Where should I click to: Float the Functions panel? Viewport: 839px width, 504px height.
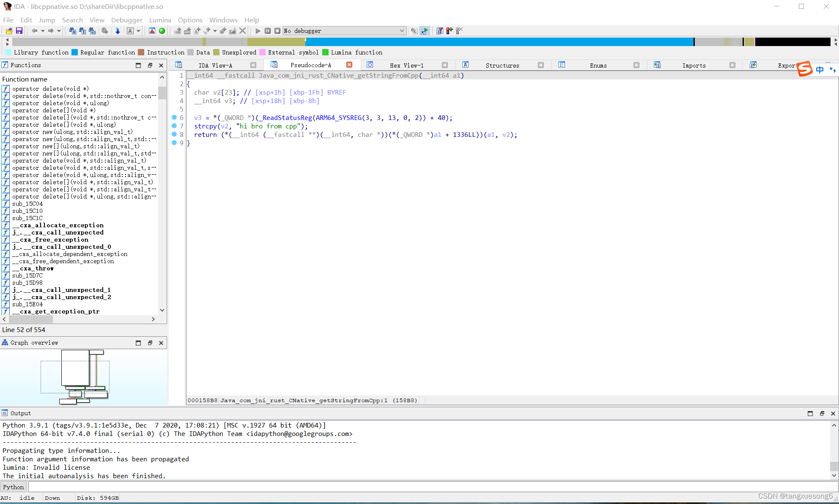(x=150, y=65)
